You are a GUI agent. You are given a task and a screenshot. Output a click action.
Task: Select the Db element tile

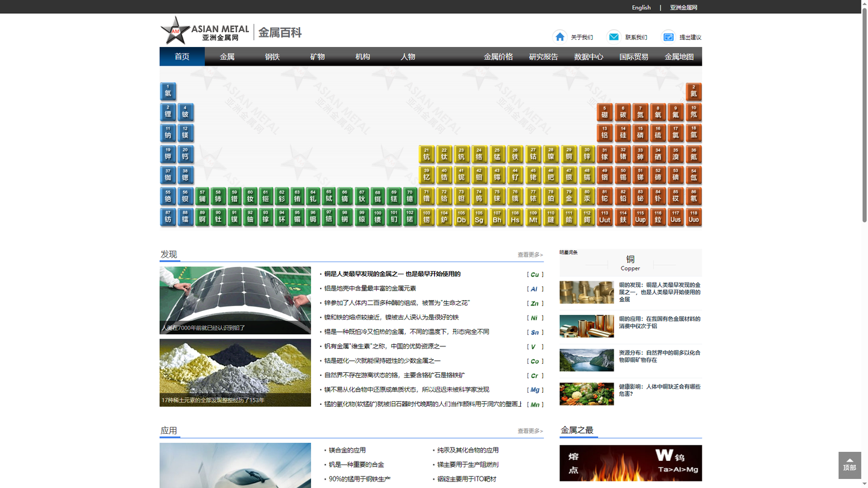click(462, 217)
